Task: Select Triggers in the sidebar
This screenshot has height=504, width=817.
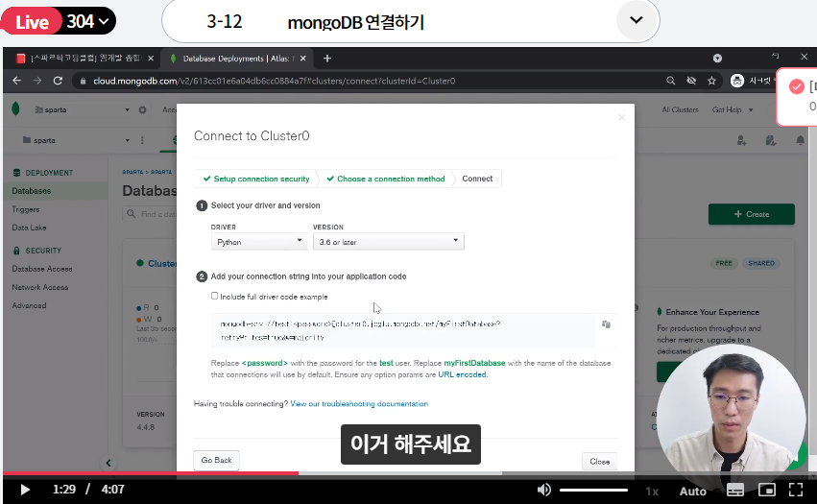Action: 26,209
